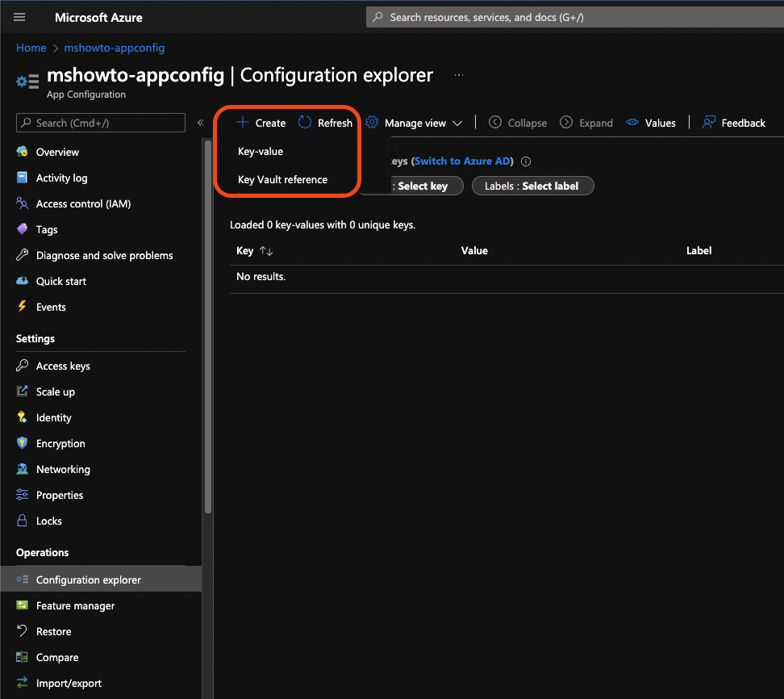Open Locks settings

[48, 521]
